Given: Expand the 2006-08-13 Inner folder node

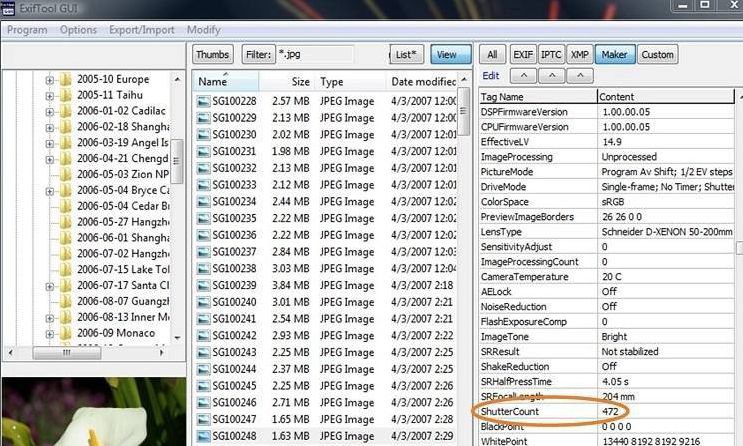Looking at the screenshot, I should [x=49, y=318].
